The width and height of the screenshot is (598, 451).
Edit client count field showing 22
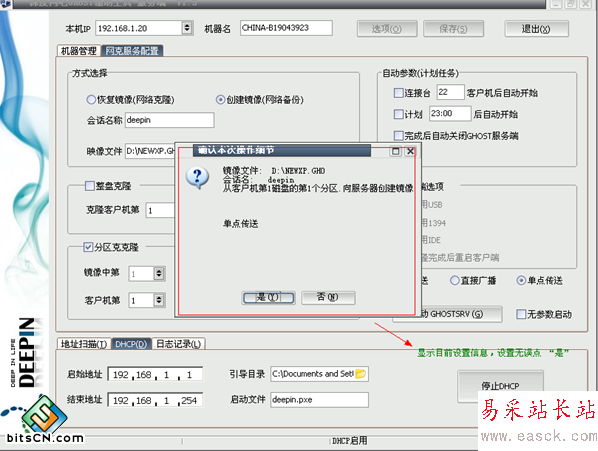(450, 92)
